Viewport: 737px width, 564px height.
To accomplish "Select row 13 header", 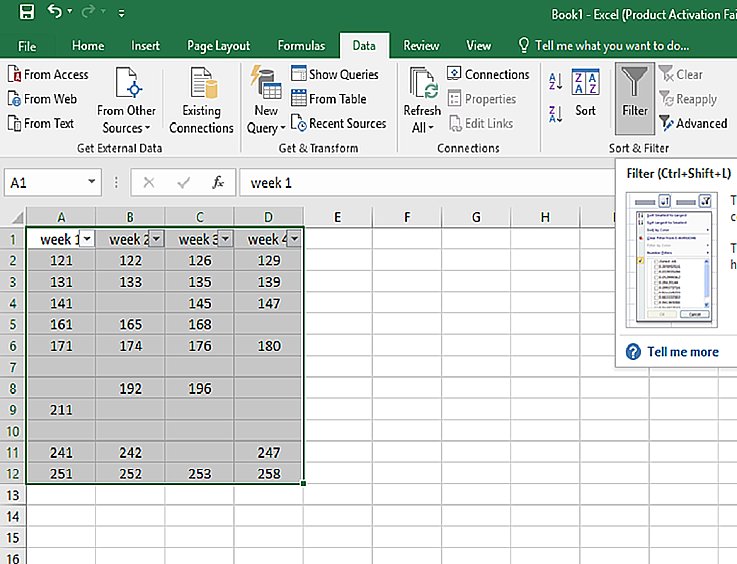I will point(13,495).
